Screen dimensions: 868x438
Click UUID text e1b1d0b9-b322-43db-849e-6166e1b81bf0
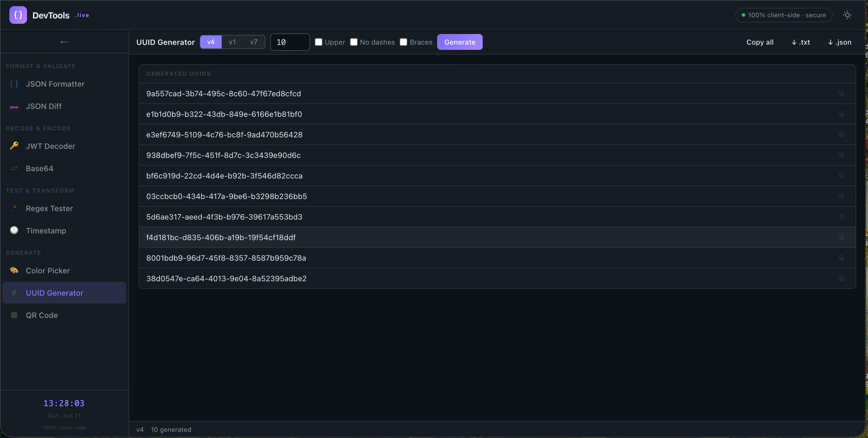224,114
